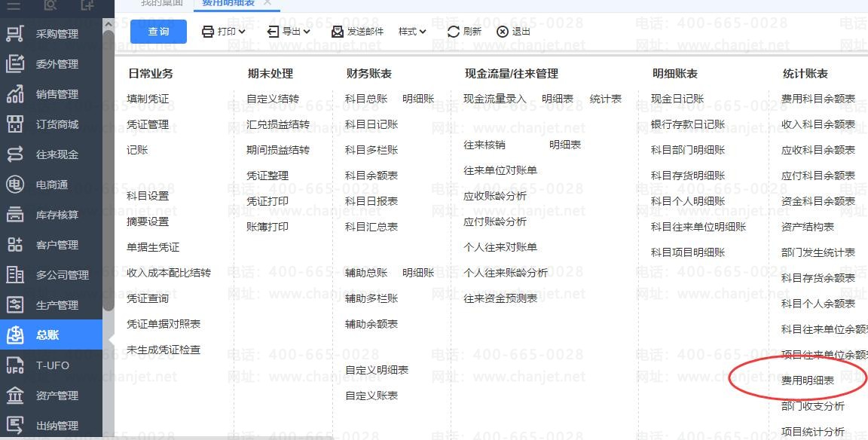Select the 电商通 e-commerce icon
This screenshot has height=440, width=868.
coord(15,185)
